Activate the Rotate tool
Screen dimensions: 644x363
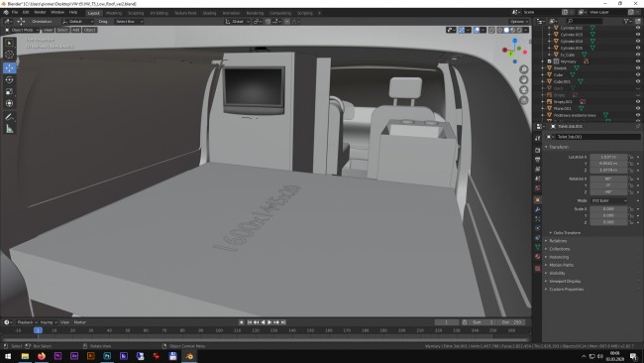[x=10, y=79]
